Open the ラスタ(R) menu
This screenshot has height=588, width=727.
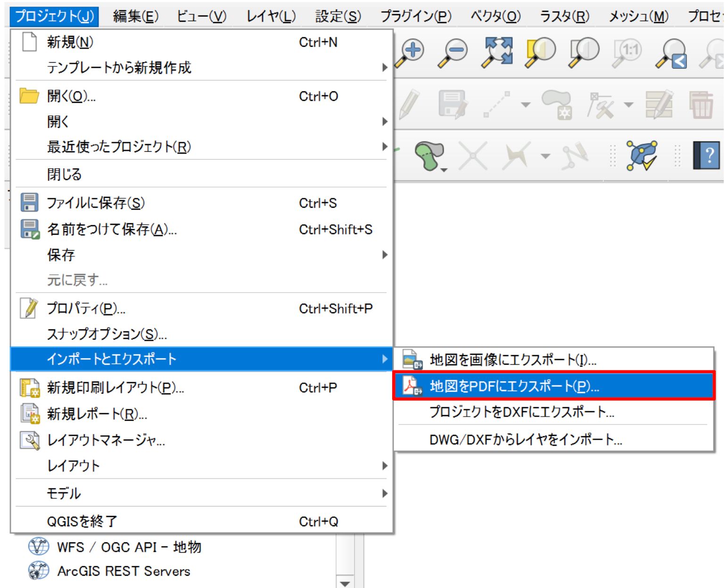564,16
